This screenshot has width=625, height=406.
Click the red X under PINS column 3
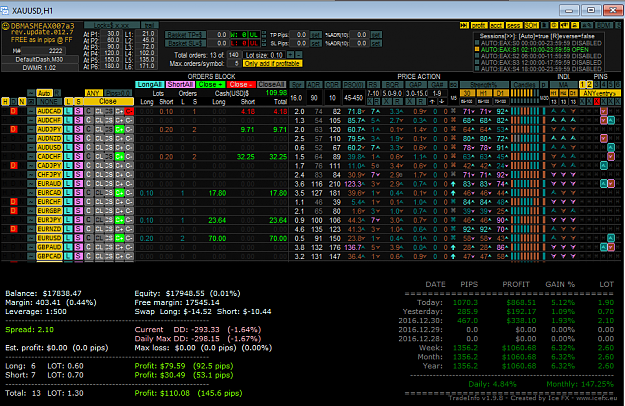click(597, 102)
